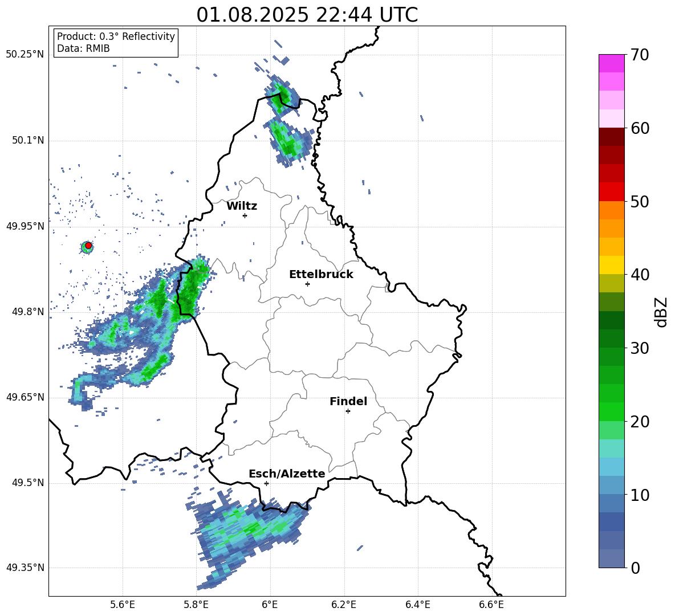The width and height of the screenshot is (675, 616).
Task: Click the 0 value on colorbar
Action: (x=635, y=568)
